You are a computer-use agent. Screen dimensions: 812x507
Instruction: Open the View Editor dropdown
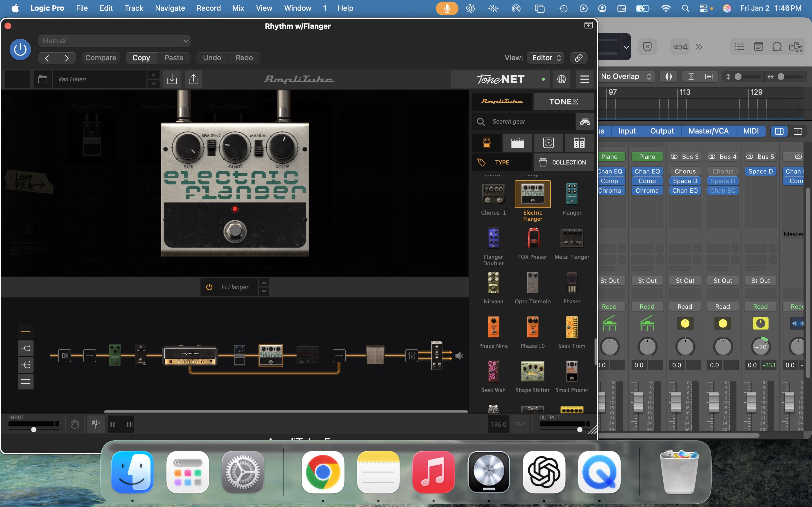546,58
